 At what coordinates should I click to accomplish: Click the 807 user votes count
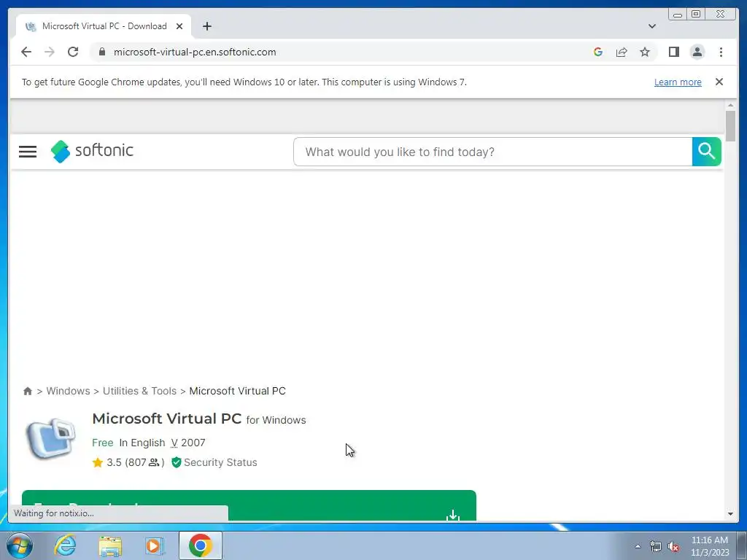click(144, 462)
